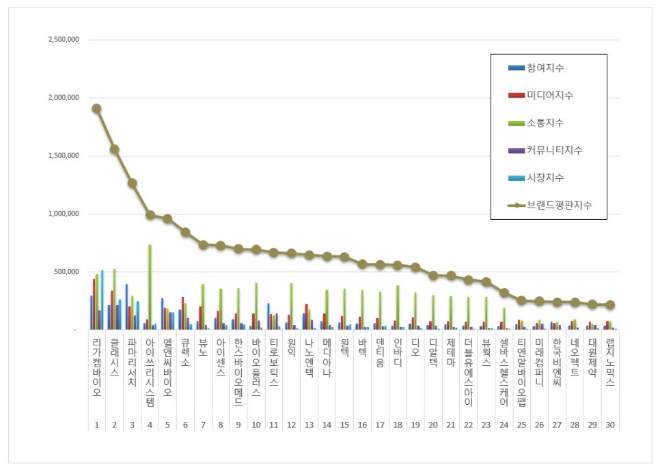Click rank number 1 on x-axis

[97, 424]
